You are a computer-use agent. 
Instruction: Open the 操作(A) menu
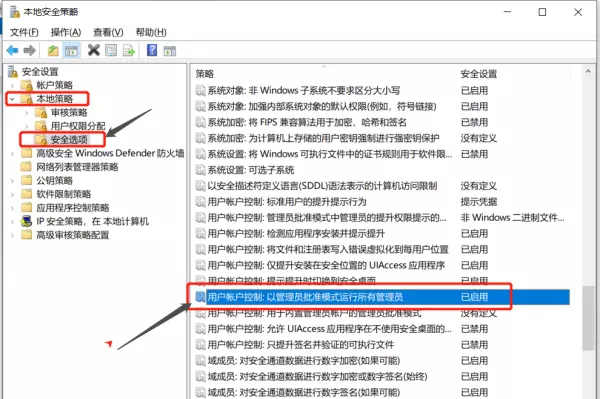pos(66,32)
